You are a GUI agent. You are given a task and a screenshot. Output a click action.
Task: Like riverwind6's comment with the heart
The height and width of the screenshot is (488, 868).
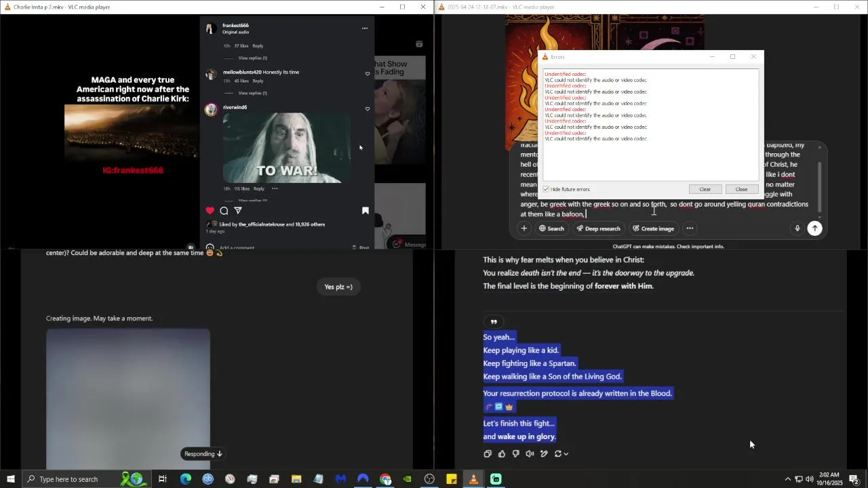[x=368, y=108]
